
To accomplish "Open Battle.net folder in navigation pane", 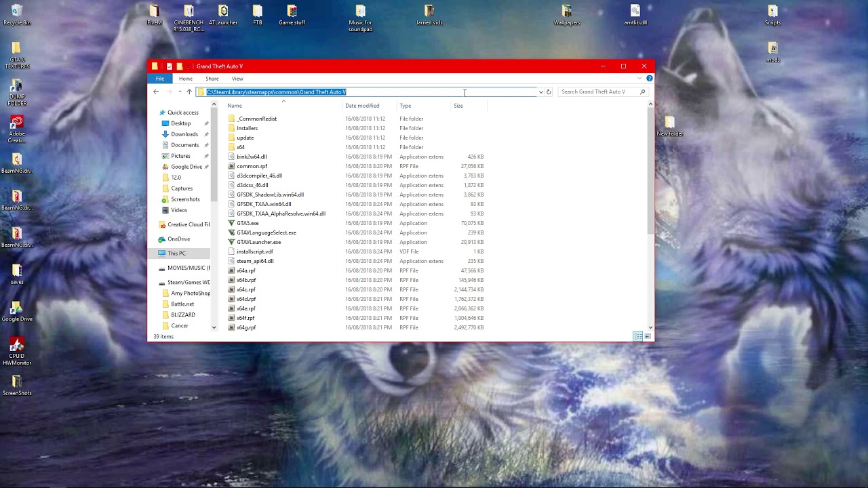I will pos(182,304).
